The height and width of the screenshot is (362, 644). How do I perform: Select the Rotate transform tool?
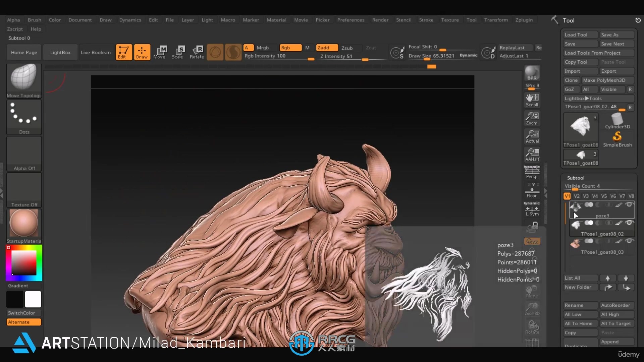tap(197, 52)
